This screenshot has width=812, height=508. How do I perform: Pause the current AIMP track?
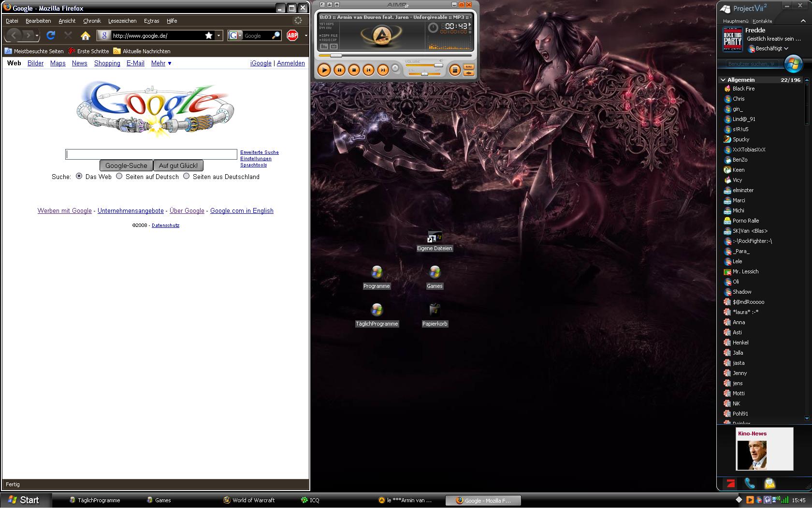point(339,70)
